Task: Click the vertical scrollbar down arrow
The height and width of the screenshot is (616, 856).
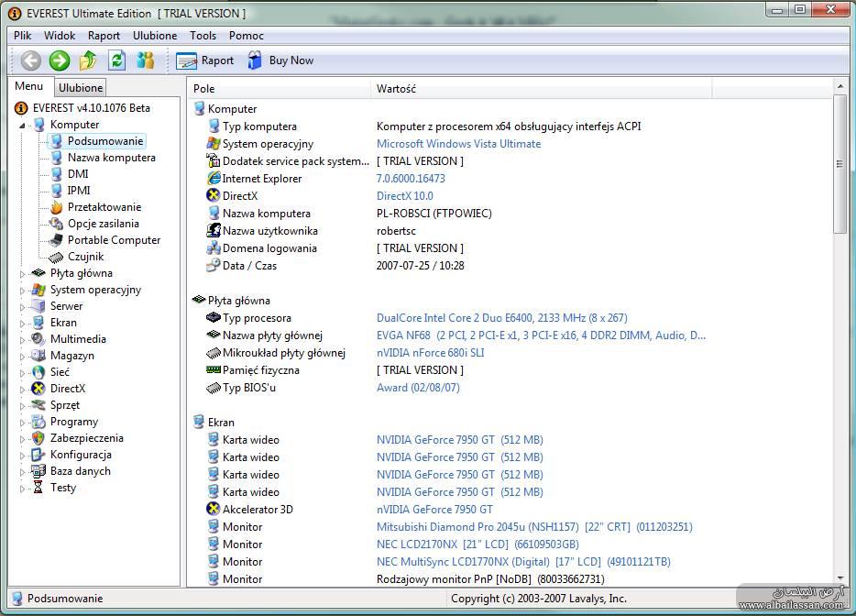Action: (x=840, y=578)
